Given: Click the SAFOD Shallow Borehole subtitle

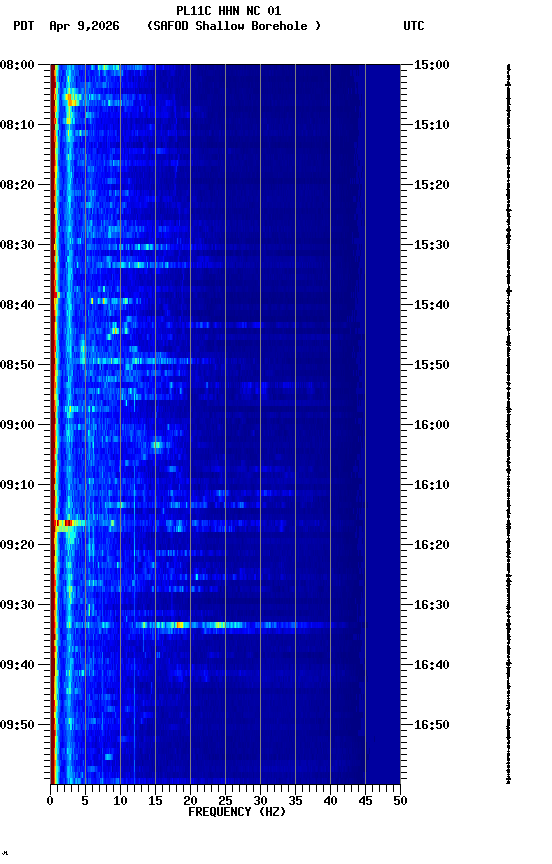Looking at the screenshot, I should [234, 26].
